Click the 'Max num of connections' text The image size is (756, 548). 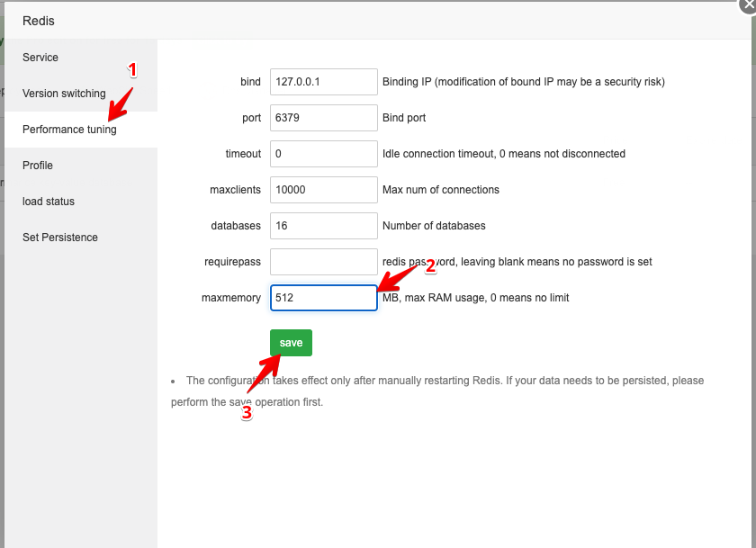point(441,189)
